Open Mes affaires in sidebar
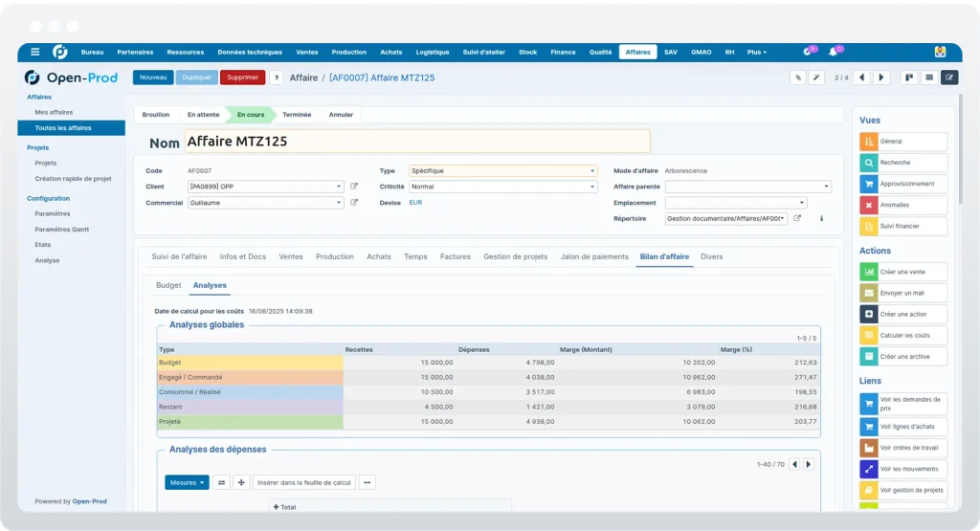Image resolution: width=980 pixels, height=531 pixels. click(x=54, y=113)
